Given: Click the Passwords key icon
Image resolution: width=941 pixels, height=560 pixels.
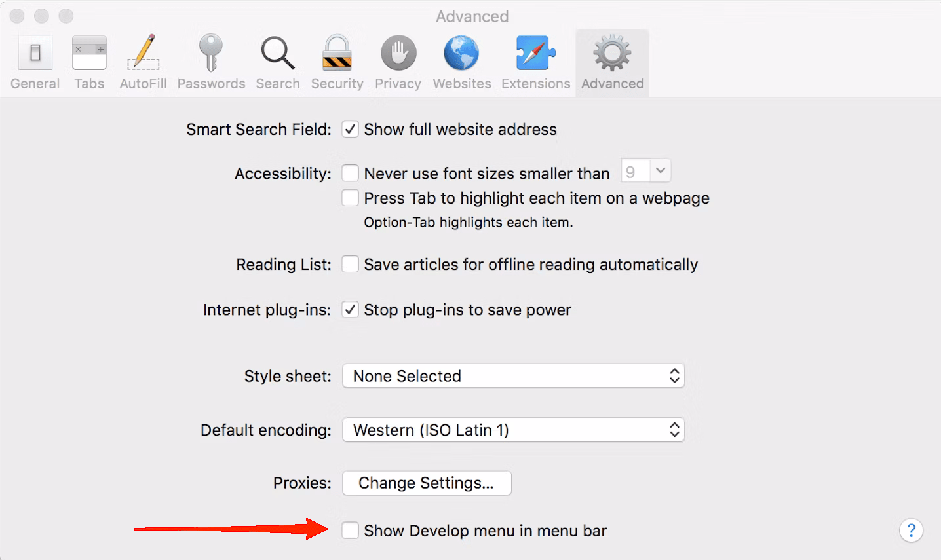Looking at the screenshot, I should click(211, 52).
